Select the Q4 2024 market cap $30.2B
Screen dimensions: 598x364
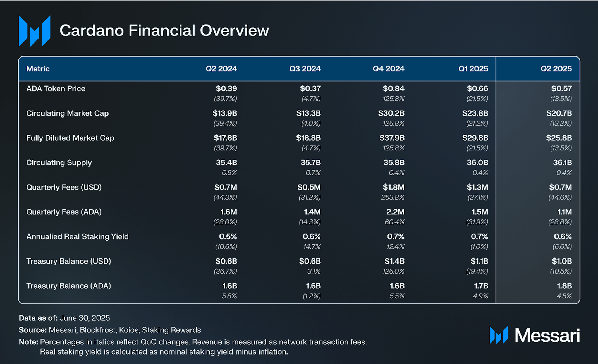[x=391, y=113]
